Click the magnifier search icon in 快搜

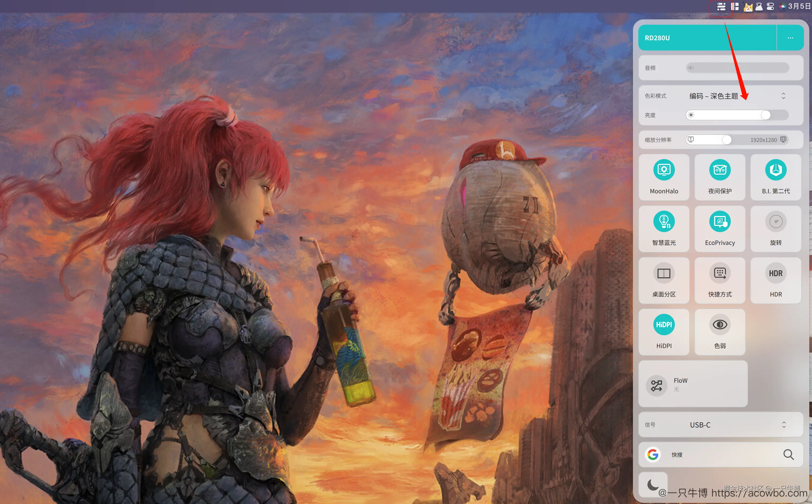788,455
